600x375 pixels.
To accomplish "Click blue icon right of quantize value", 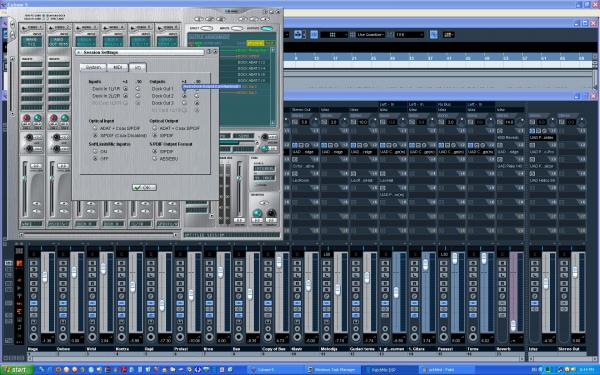I will click(x=433, y=34).
